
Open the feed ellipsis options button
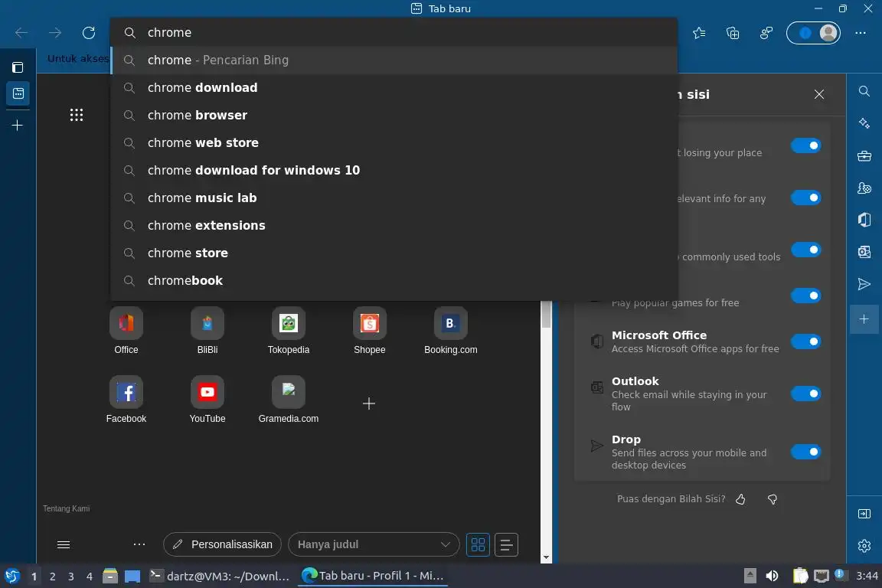pos(139,544)
